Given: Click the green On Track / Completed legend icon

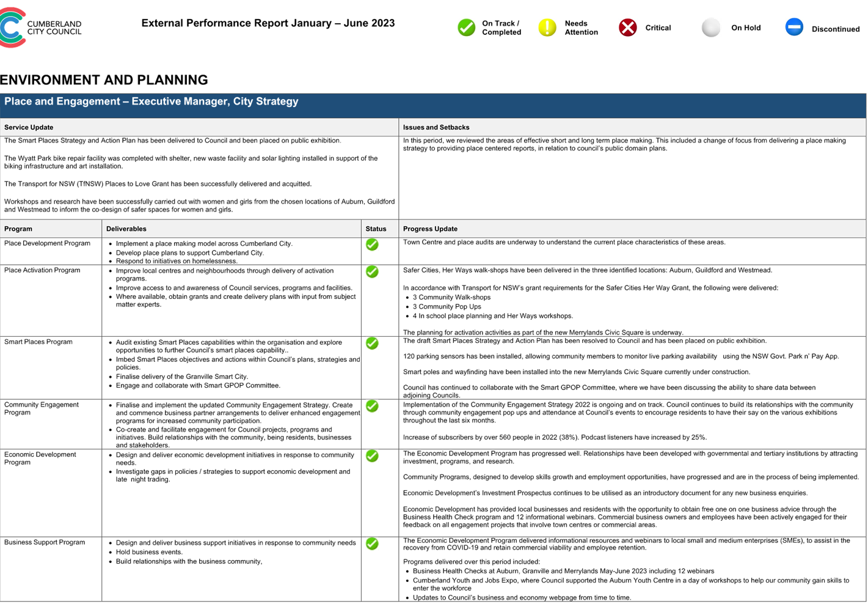Looking at the screenshot, I should tap(467, 28).
